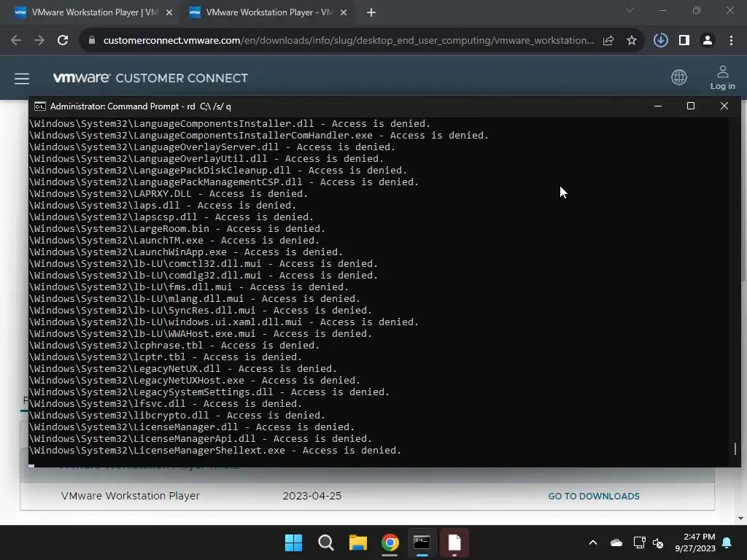Screen dimensions: 747x560
Task: Click the browser forward arrow
Action: pyautogui.click(x=39, y=41)
